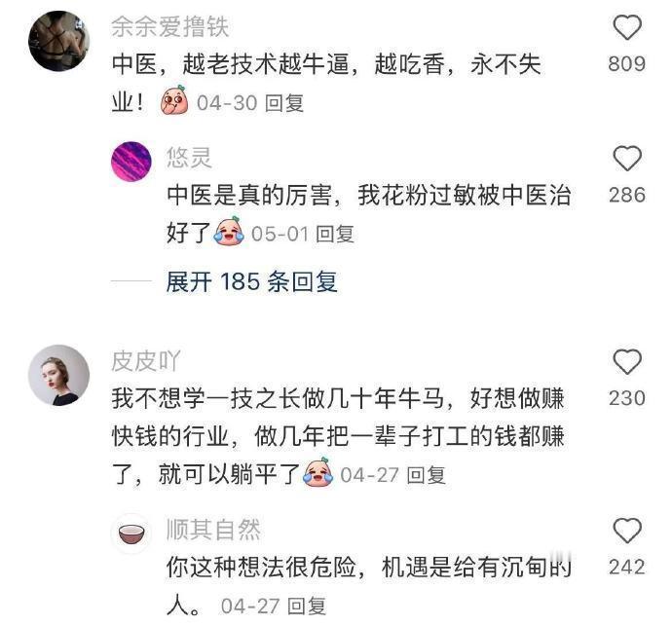Tap the 809 like count
The image size is (672, 626).
pyautogui.click(x=627, y=64)
